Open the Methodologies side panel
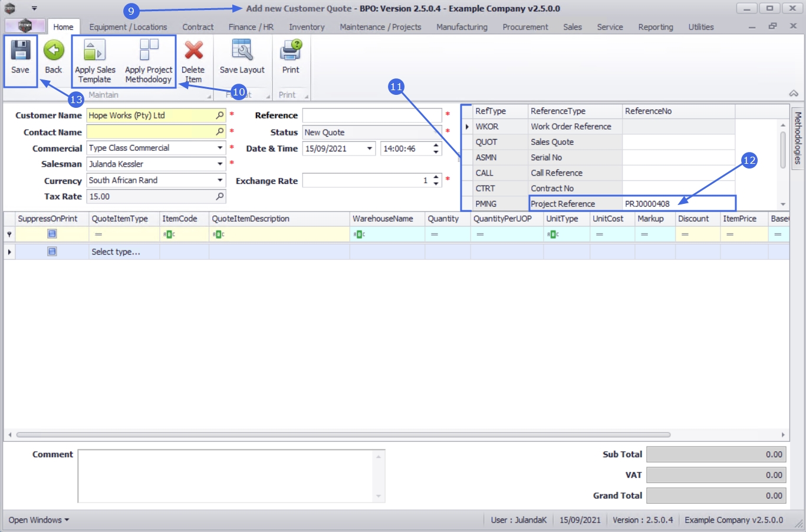Image resolution: width=806 pixels, height=532 pixels. [x=798, y=138]
